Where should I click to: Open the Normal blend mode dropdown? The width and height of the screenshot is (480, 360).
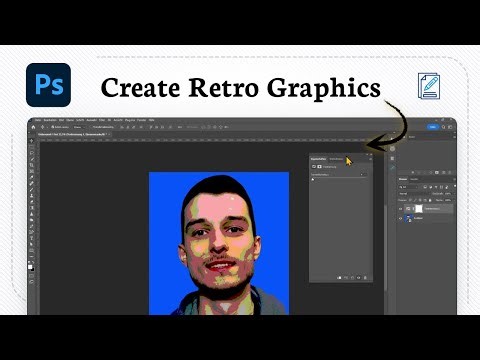[x=414, y=194]
